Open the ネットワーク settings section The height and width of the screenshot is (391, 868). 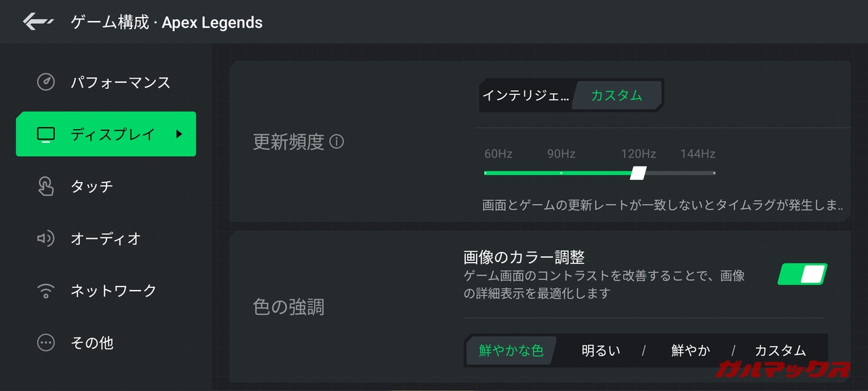pos(113,291)
